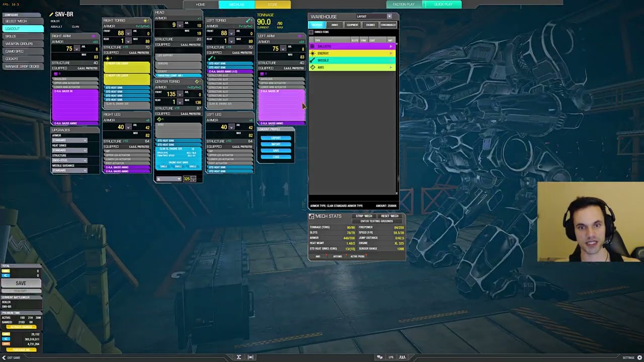Toggle the Artemis indicator in Mech Stats
The width and height of the screenshot is (644, 362).
point(338,256)
